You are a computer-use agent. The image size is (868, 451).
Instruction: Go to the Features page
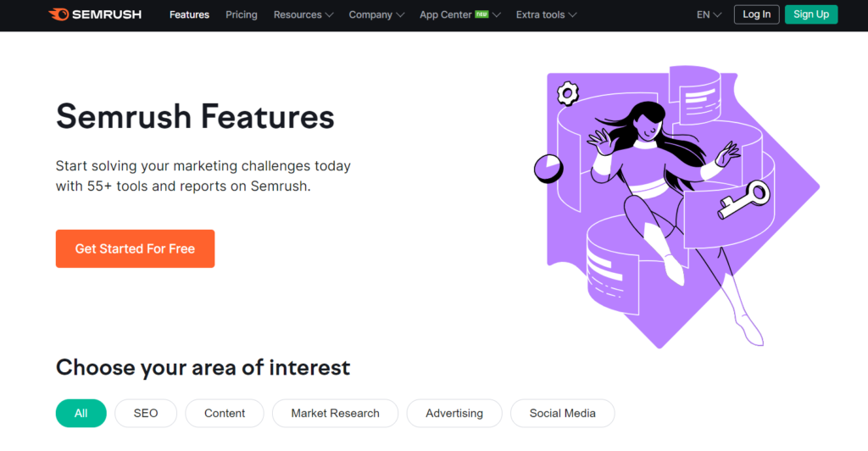189,14
